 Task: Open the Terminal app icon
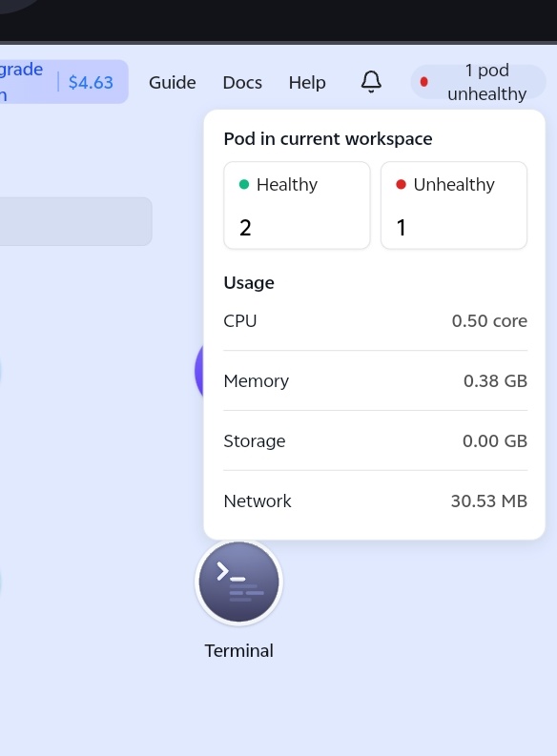[238, 582]
